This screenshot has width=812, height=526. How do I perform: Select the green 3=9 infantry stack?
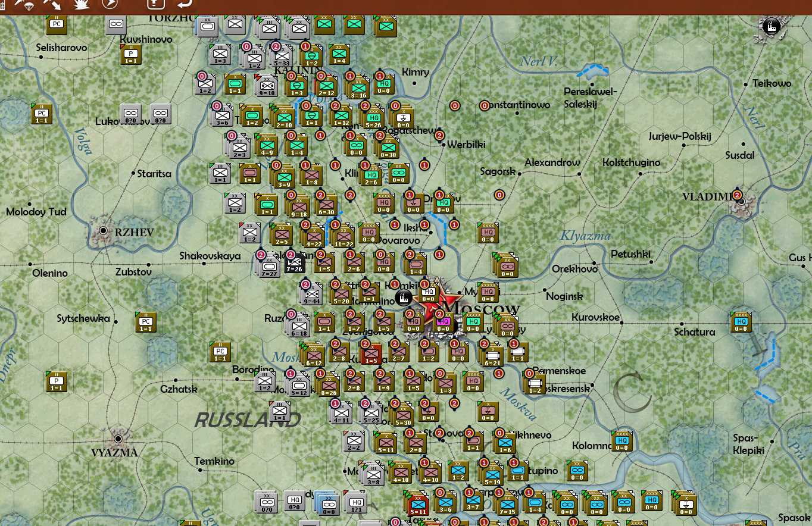[283, 177]
